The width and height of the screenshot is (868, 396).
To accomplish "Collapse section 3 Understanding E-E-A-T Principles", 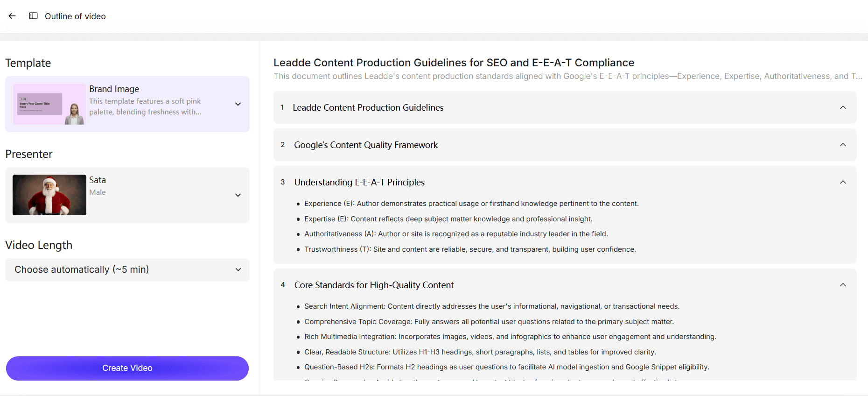I will [x=842, y=182].
